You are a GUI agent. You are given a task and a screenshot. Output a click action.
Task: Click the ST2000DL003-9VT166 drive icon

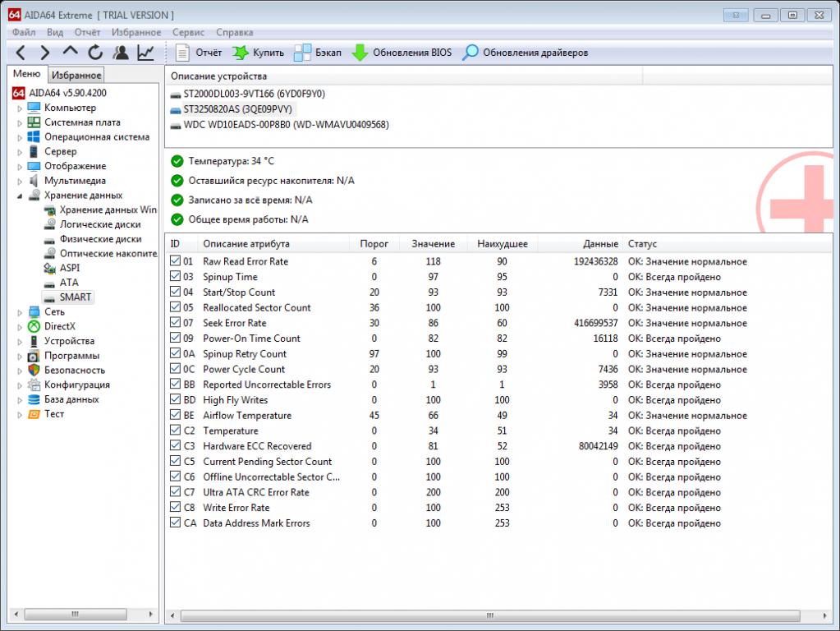[175, 94]
